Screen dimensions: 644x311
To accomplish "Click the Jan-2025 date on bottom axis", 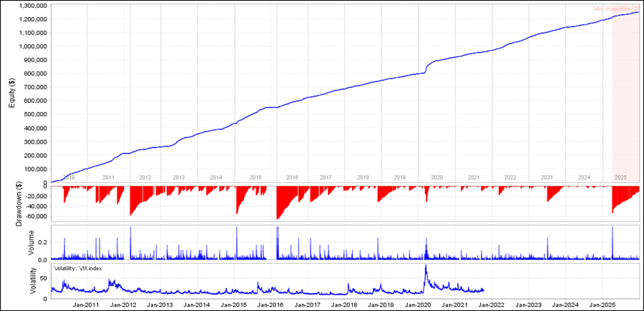I will tap(601, 306).
